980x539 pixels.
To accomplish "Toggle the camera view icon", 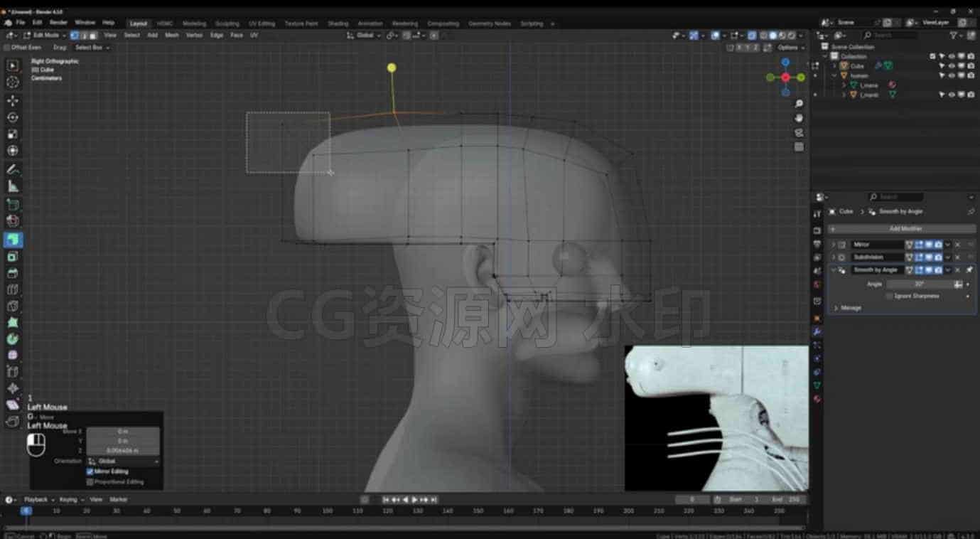I will [x=799, y=133].
